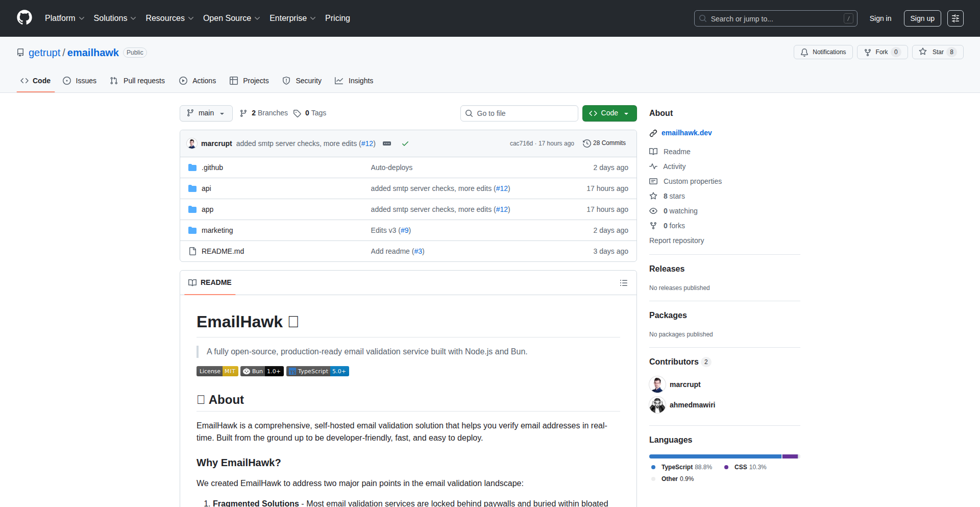Click the TypeScript 5.0+ badge
Viewport: 980px width, 507px height.
pos(317,371)
